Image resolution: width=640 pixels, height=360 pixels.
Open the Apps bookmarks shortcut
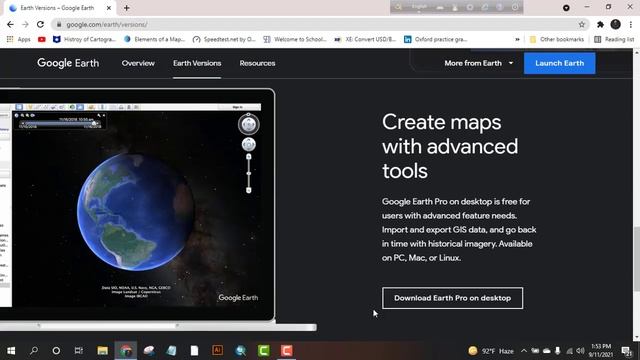[19, 39]
